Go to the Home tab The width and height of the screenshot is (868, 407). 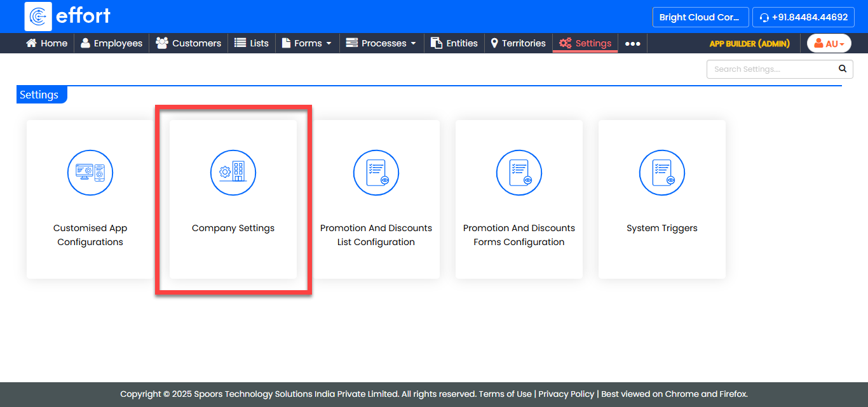coord(46,43)
